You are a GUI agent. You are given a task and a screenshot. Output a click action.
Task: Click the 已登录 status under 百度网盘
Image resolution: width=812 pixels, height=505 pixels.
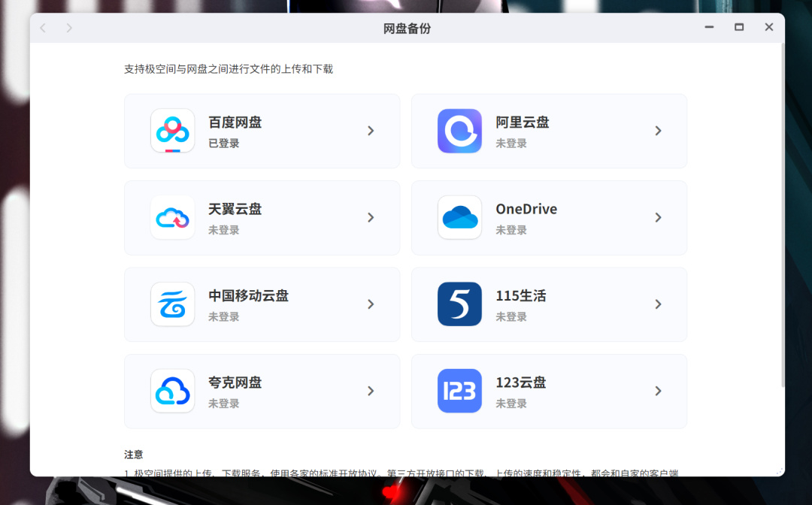[224, 144]
